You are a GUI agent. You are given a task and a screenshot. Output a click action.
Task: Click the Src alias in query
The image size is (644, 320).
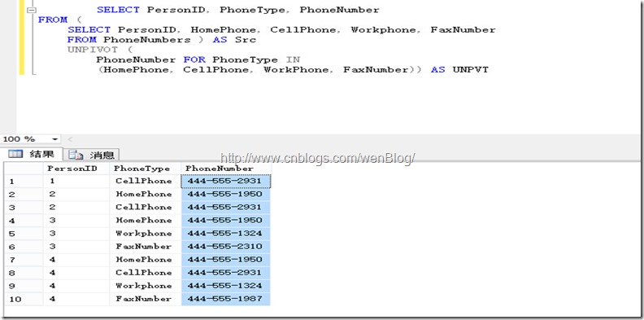[246, 40]
